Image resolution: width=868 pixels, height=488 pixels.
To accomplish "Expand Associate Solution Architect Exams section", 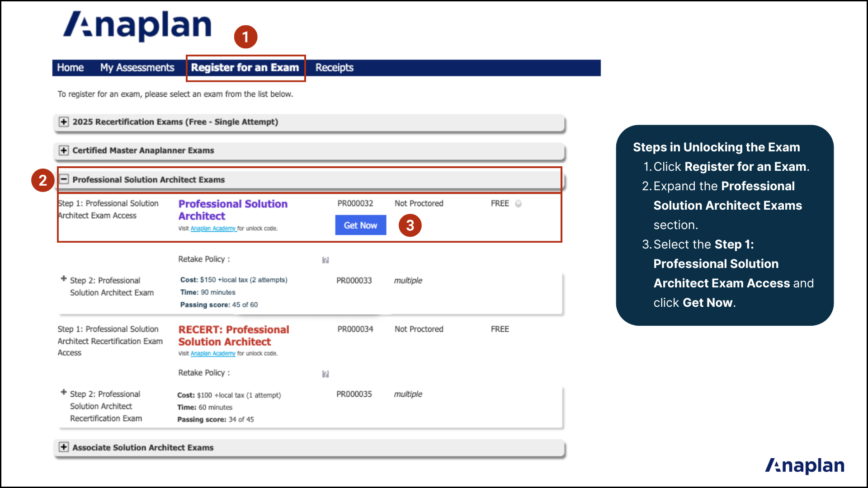I will [x=64, y=447].
